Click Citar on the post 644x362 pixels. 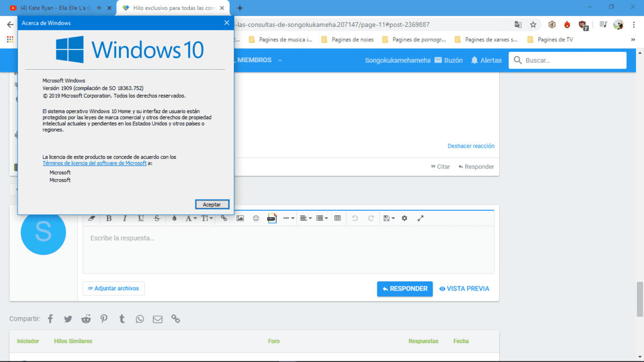click(441, 167)
